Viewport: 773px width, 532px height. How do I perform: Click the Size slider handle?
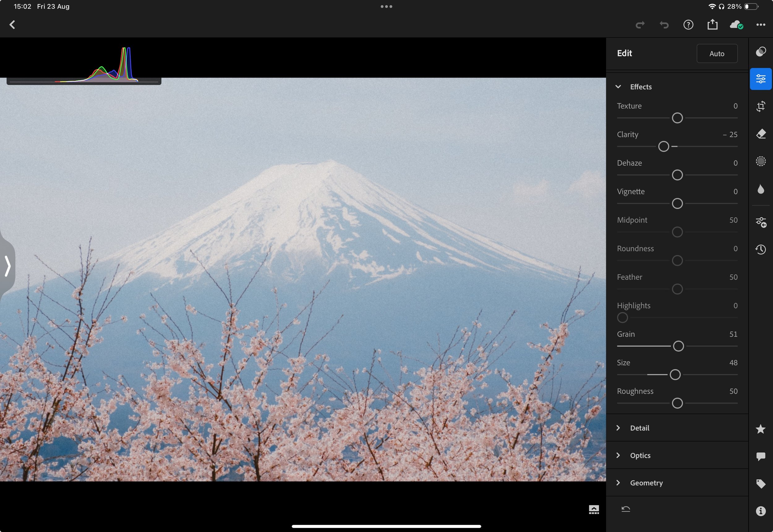pos(675,375)
